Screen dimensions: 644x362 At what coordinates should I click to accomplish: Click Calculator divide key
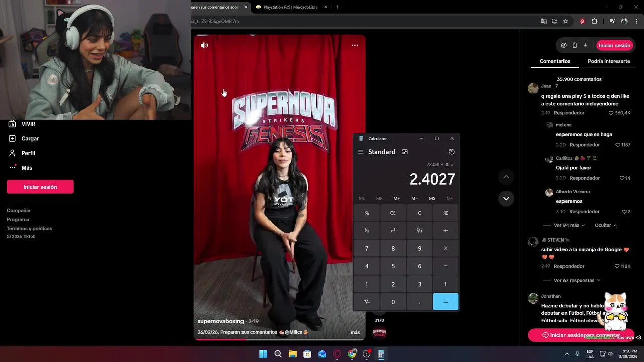445,230
